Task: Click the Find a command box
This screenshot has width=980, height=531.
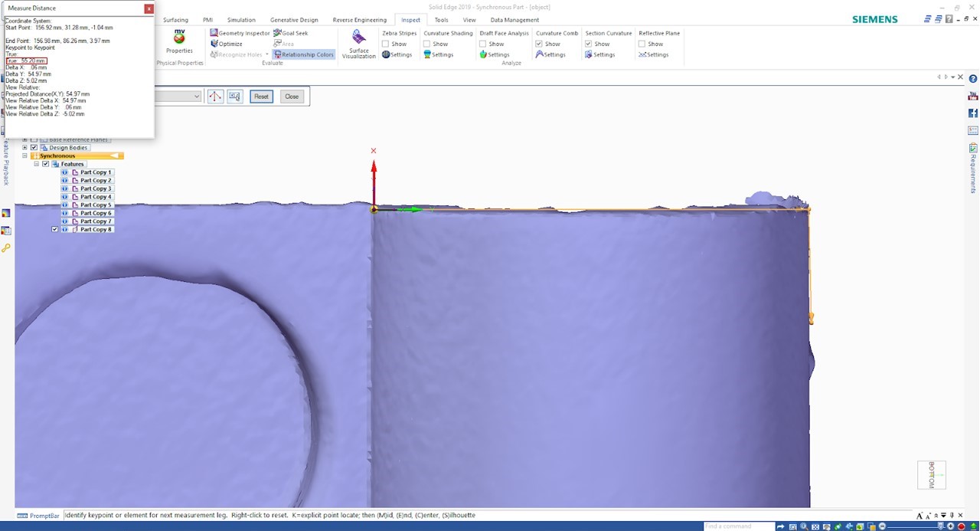Action: point(737,526)
